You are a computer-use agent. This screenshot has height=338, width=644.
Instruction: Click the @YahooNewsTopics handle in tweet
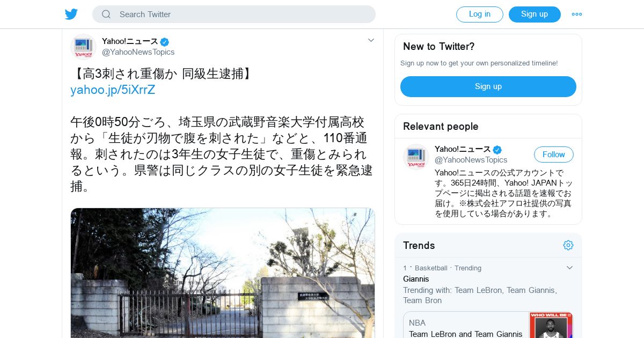[x=138, y=52]
